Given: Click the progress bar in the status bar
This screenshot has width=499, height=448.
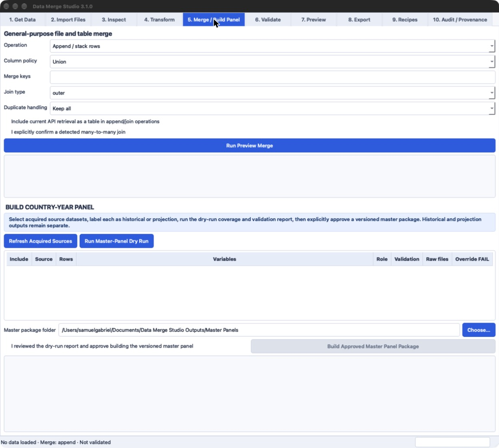Looking at the screenshot, I should tap(453, 442).
